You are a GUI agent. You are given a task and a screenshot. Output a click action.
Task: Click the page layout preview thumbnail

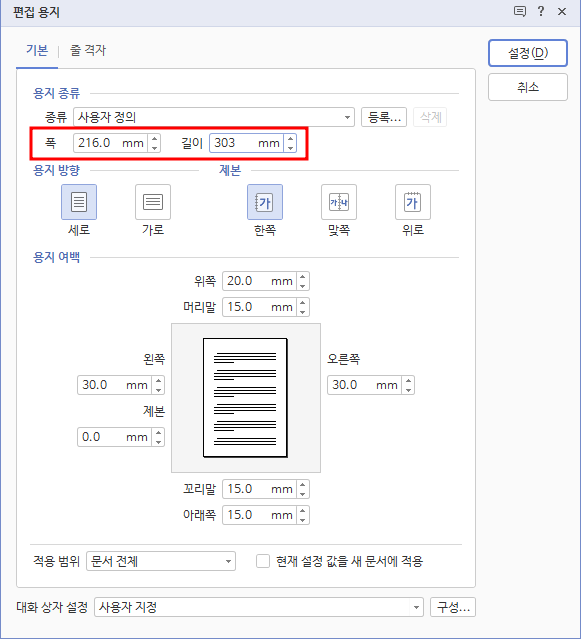(x=246, y=398)
